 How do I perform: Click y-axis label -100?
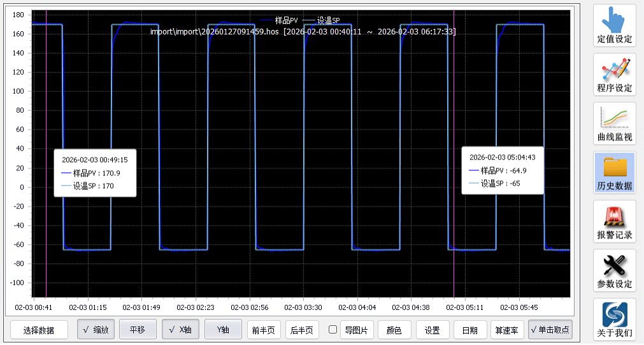17,283
